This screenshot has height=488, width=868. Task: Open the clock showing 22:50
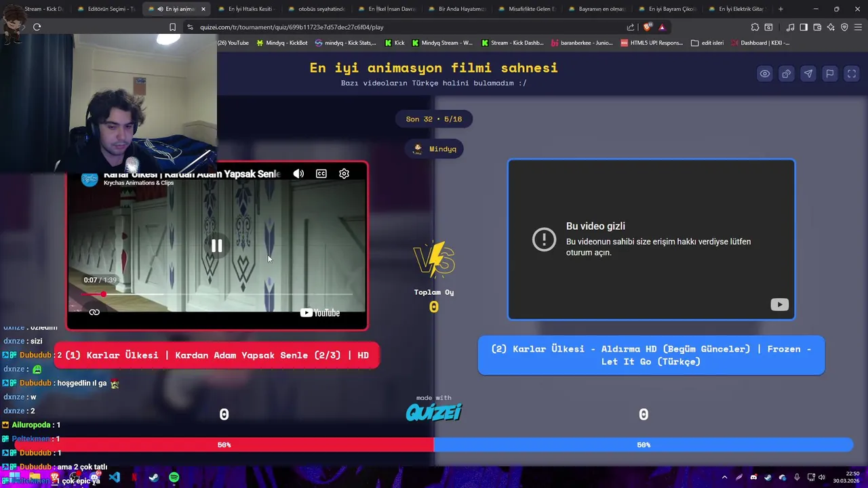pyautogui.click(x=848, y=477)
